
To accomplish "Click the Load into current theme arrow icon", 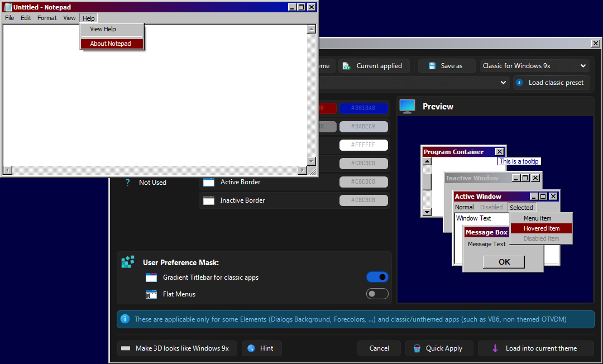I will pyautogui.click(x=495, y=348).
